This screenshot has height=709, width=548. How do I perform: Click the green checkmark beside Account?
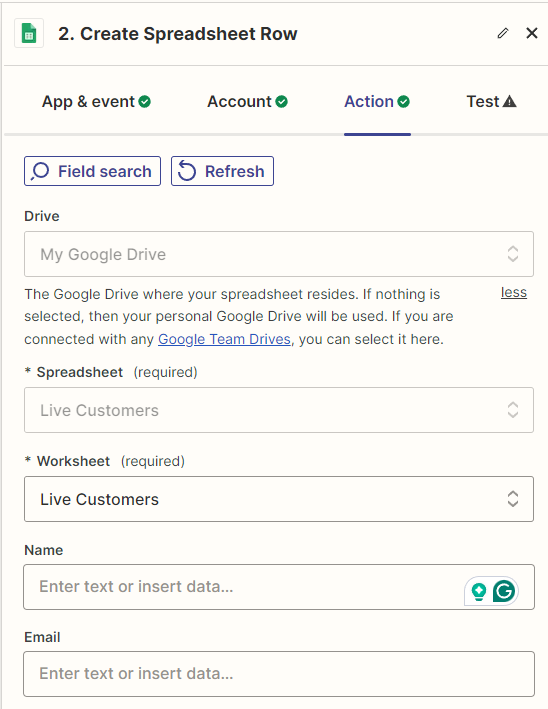(x=281, y=102)
